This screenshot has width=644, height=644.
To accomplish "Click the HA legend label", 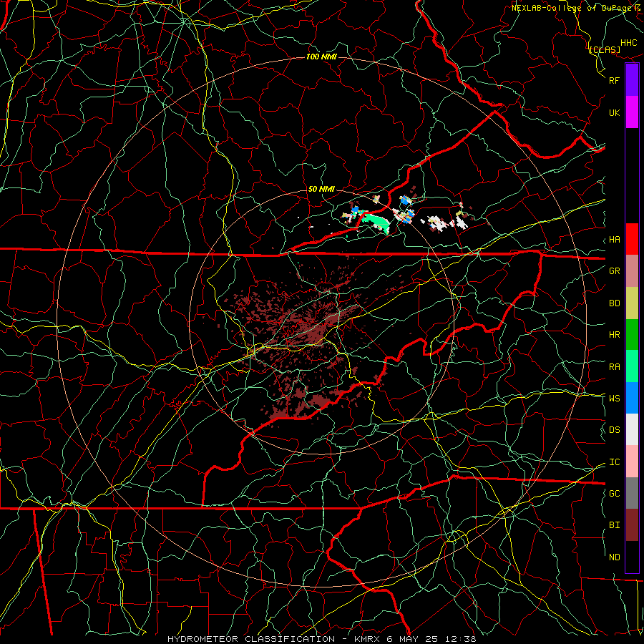I will pos(614,240).
